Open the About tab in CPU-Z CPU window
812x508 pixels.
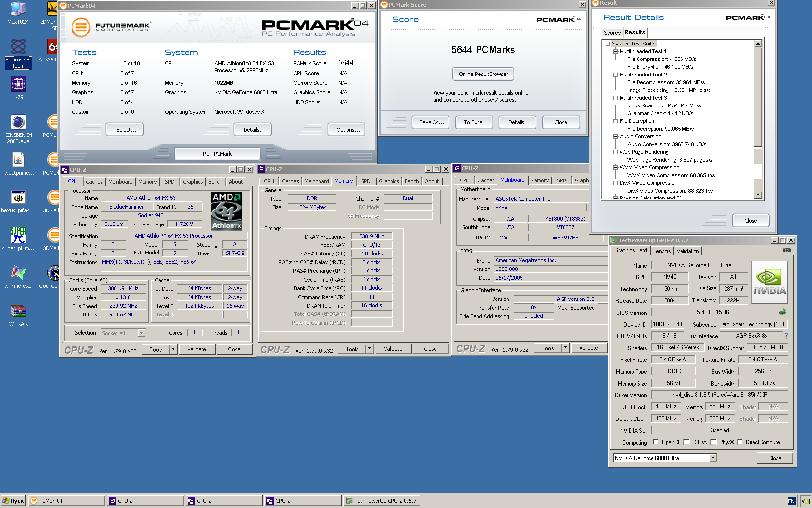[x=235, y=182]
